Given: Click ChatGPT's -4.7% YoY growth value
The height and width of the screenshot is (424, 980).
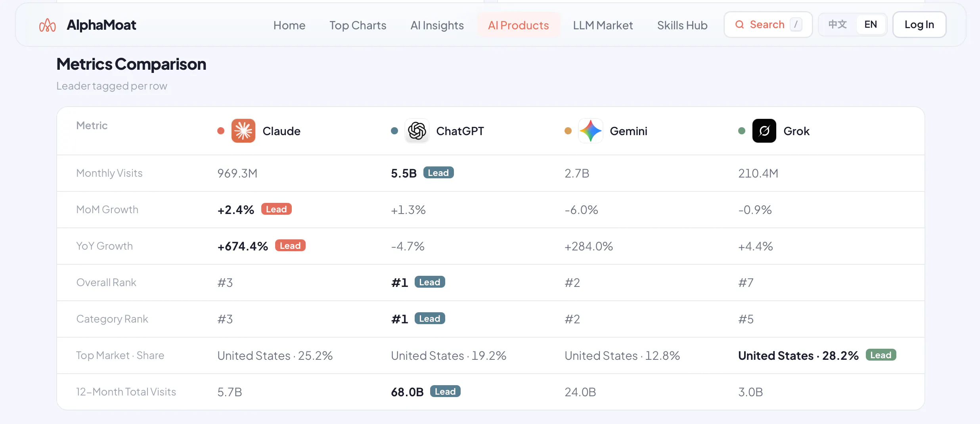Looking at the screenshot, I should pyautogui.click(x=408, y=246).
